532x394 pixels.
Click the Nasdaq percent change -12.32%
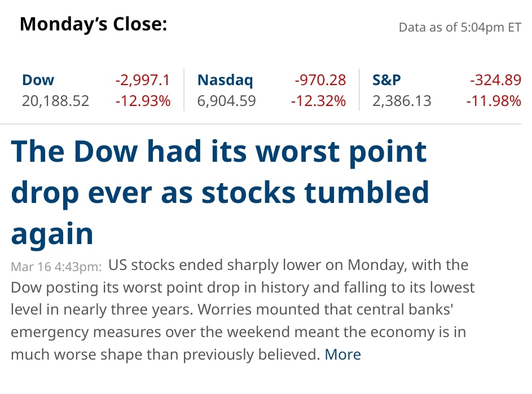(x=318, y=101)
